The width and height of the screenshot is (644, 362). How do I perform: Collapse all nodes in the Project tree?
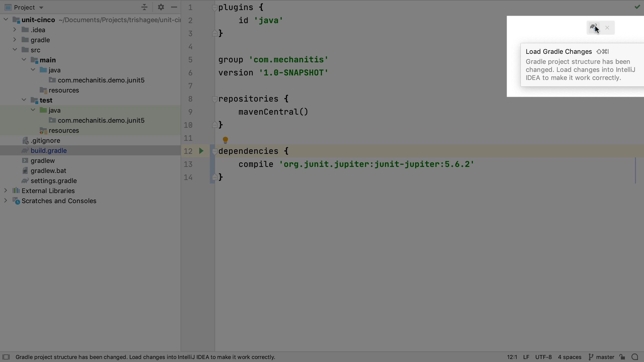point(144,7)
